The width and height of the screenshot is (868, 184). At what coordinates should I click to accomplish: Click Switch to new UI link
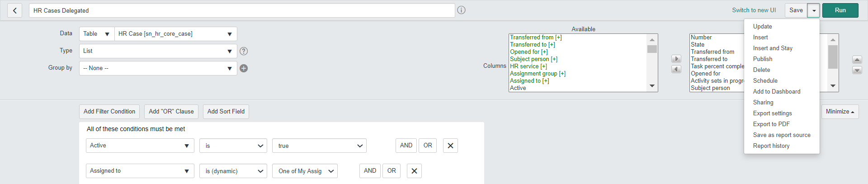[754, 10]
